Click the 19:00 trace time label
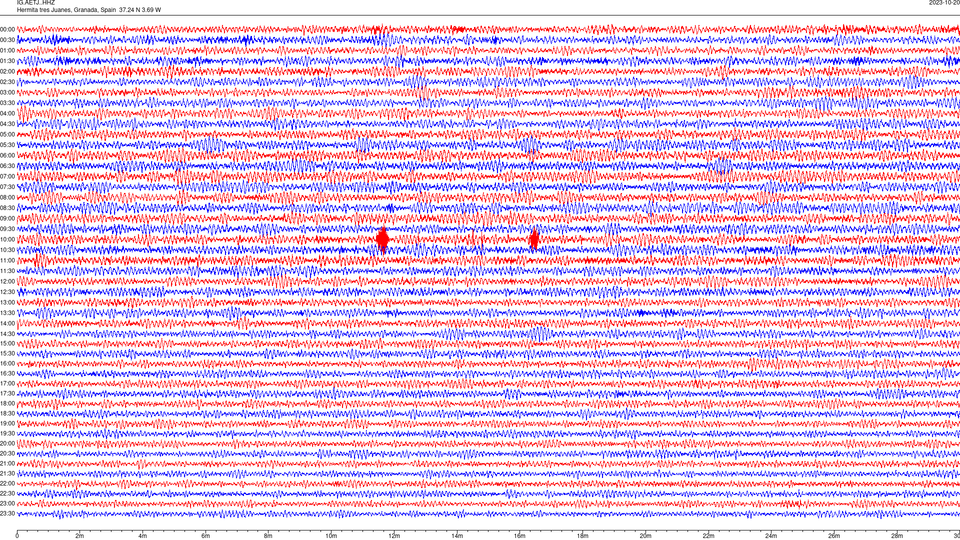This screenshot has width=960, height=540. tap(7, 424)
